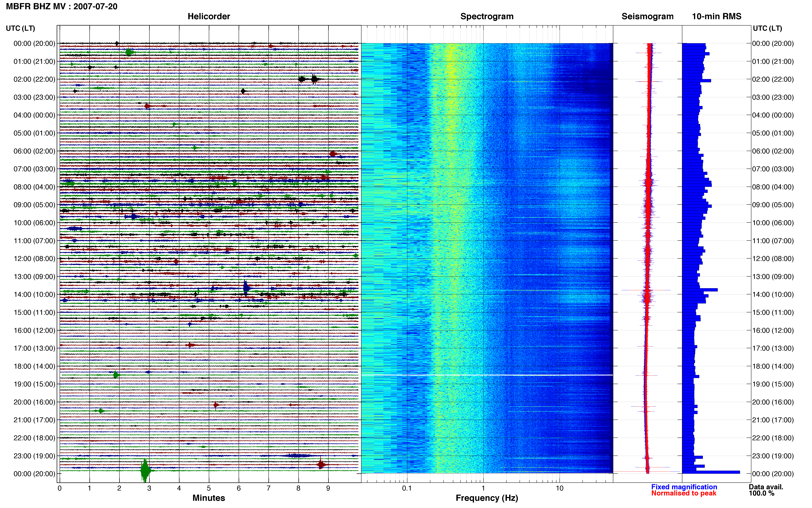Click the '100.0 %' data availability value
The width and height of the screenshot is (812, 508).
coord(762,493)
